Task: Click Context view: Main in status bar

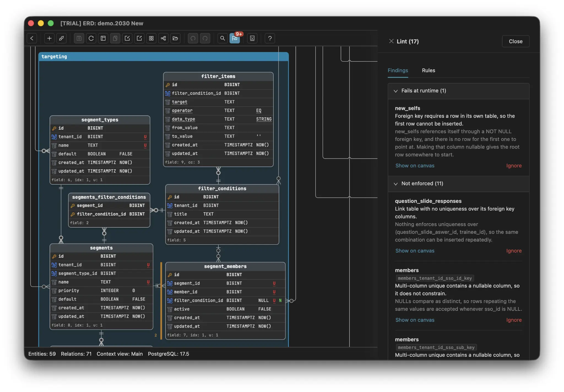Action: click(x=120, y=354)
